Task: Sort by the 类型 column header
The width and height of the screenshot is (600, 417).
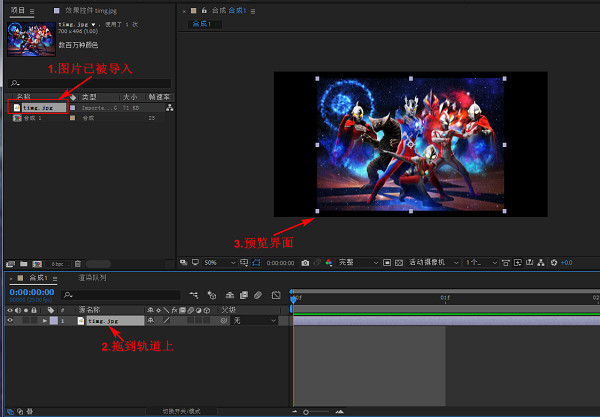Action: coord(89,97)
